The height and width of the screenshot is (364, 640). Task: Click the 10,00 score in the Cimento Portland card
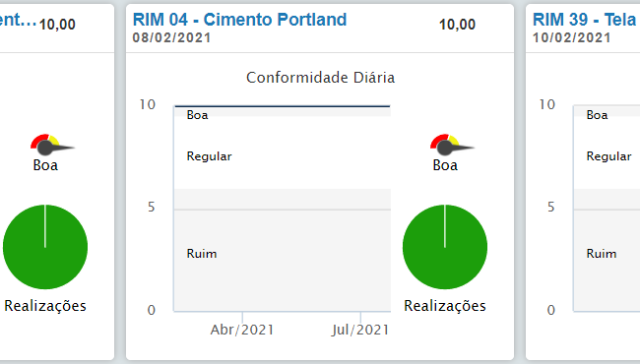457,25
